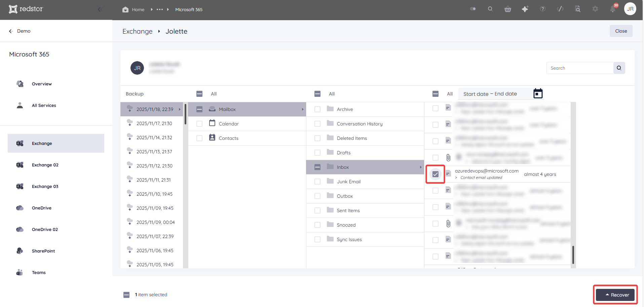The height and width of the screenshot is (307, 644).
Task: Check the Drafts folder checkbox
Action: click(317, 153)
